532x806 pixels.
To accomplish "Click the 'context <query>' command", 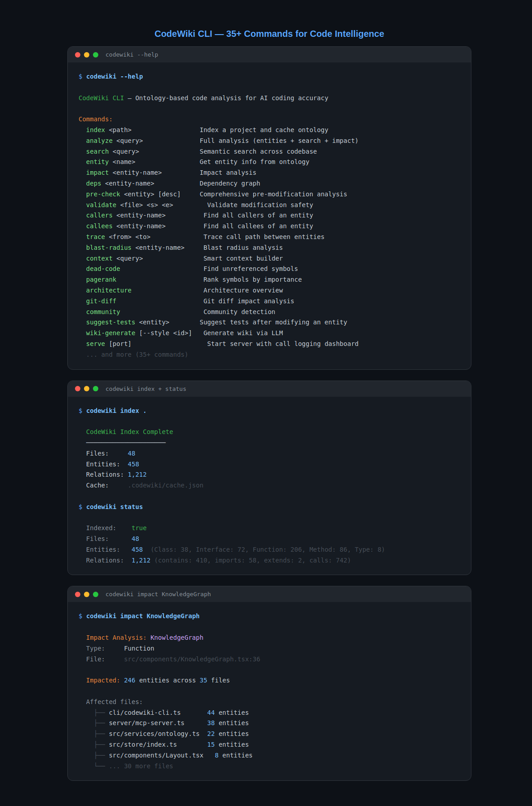I will point(114,259).
